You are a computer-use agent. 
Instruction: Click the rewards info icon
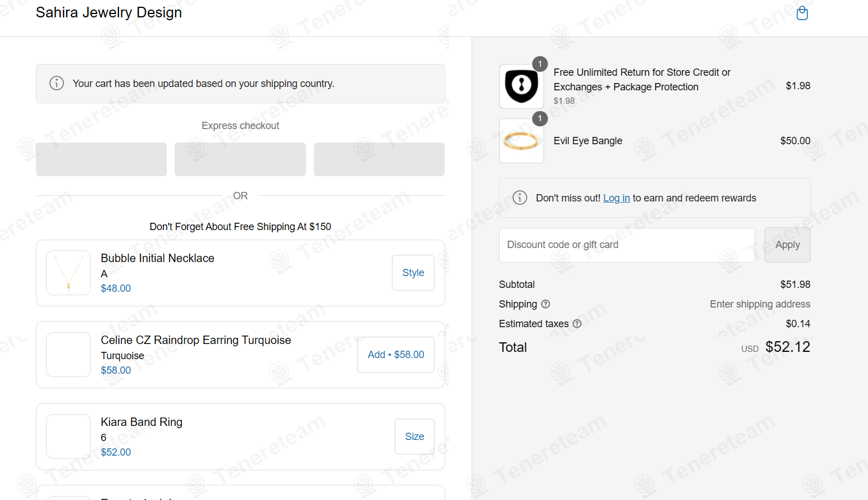520,198
